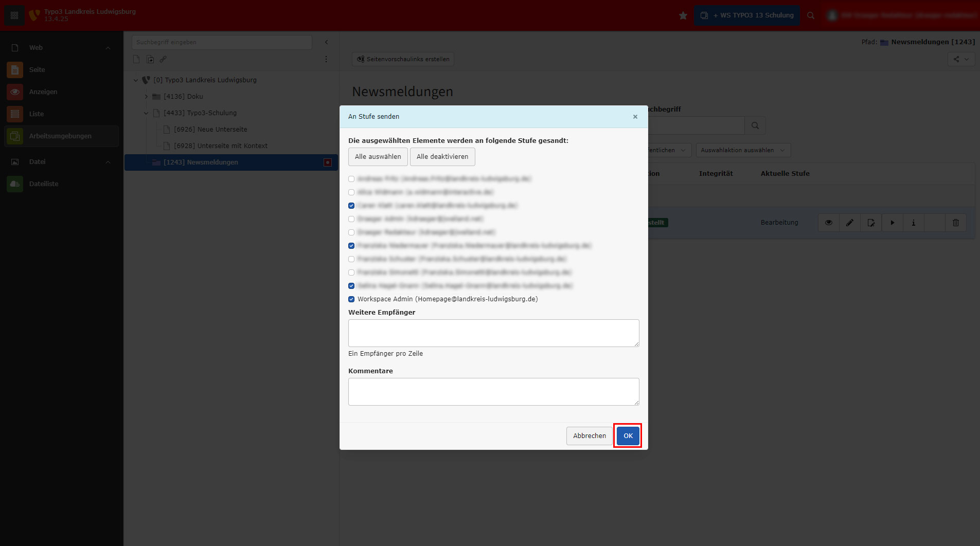980x546 pixels.
Task: Cancel with the Abbrechen button
Action: click(x=589, y=436)
